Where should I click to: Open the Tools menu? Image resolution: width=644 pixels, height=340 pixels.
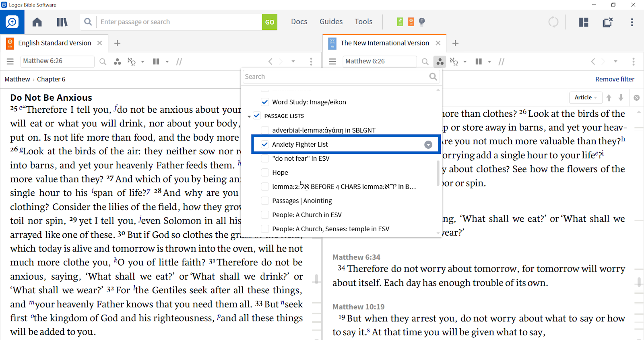point(363,22)
